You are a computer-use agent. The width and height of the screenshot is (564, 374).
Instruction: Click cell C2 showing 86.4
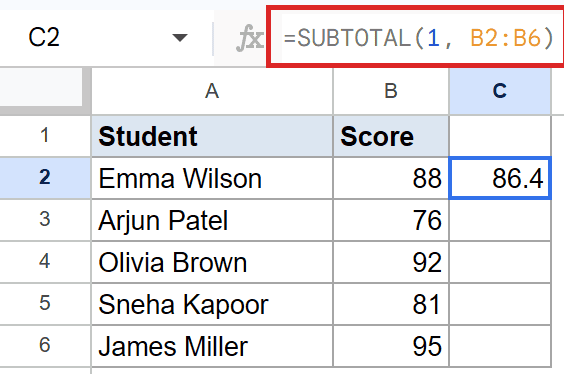click(500, 178)
